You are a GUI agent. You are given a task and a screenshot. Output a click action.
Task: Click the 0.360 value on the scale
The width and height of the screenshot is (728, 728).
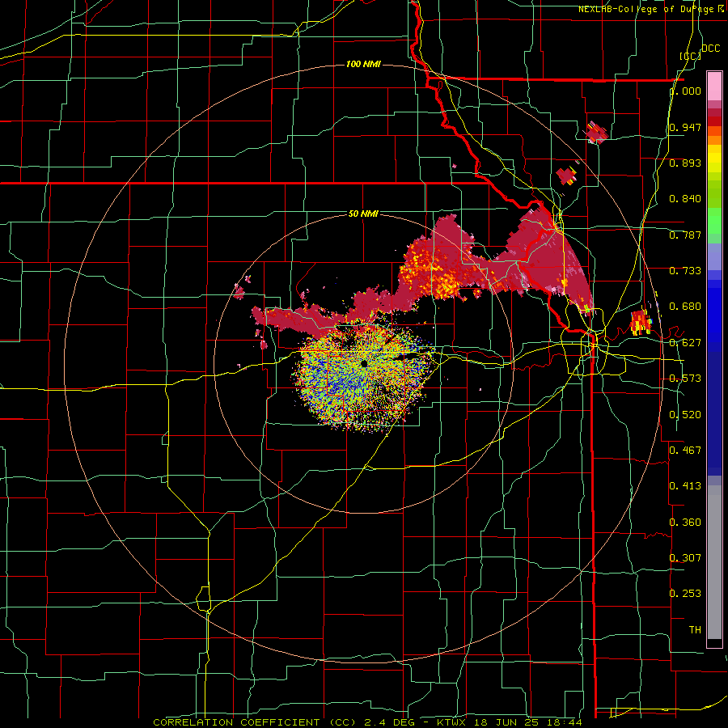(685, 522)
